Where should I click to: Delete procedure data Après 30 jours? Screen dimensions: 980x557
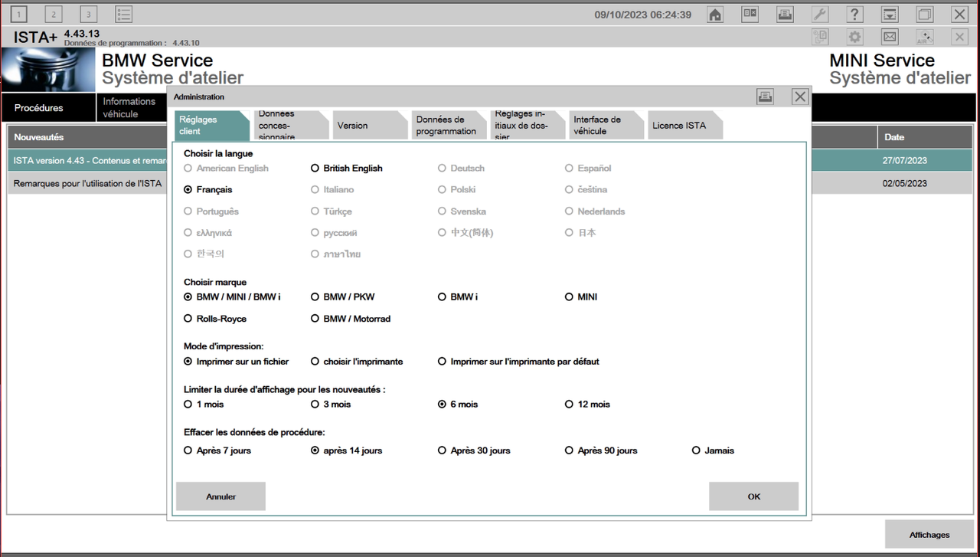(x=474, y=451)
